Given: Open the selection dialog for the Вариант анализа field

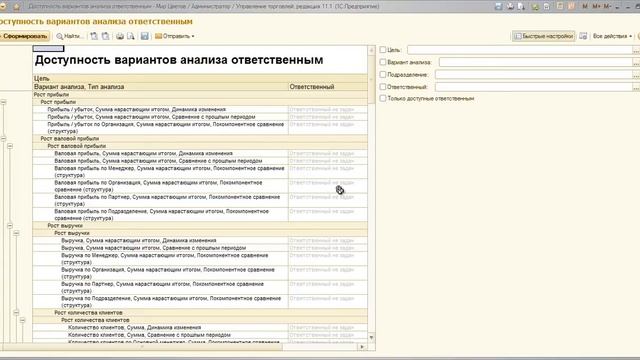Looking at the screenshot, I should (x=636, y=62).
